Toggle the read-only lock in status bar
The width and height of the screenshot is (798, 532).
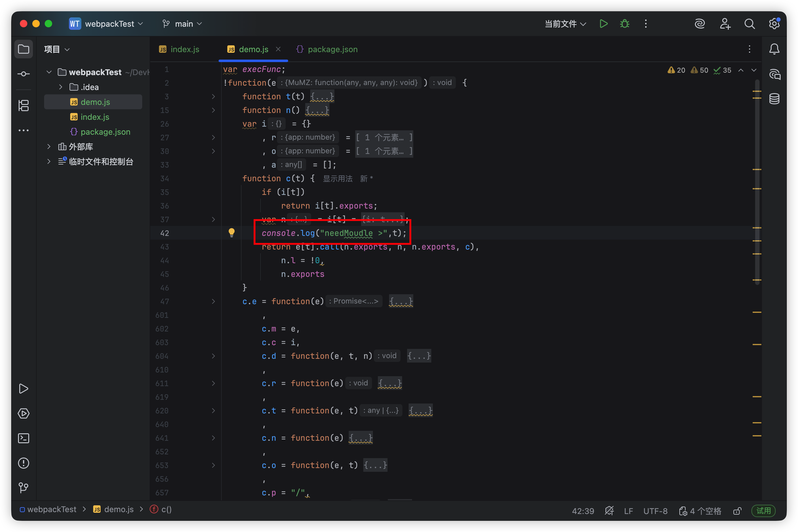(737, 511)
